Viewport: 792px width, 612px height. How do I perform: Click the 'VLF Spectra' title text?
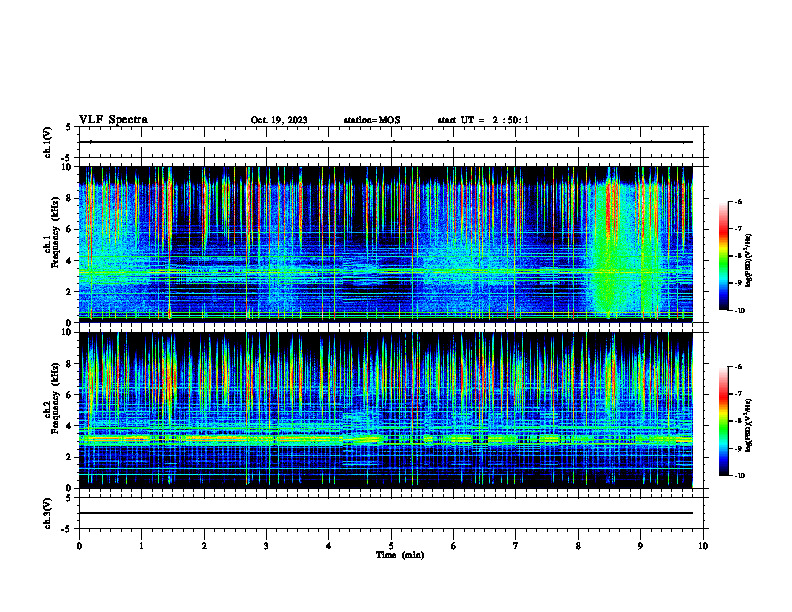tap(113, 120)
